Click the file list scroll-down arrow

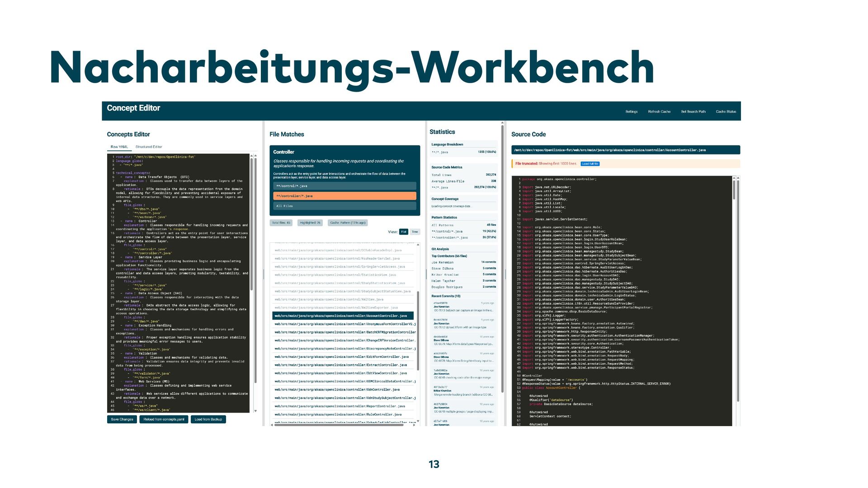point(418,421)
